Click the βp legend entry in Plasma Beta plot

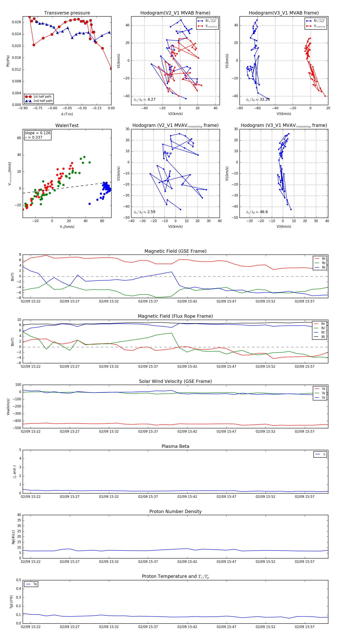pyautogui.click(x=320, y=455)
